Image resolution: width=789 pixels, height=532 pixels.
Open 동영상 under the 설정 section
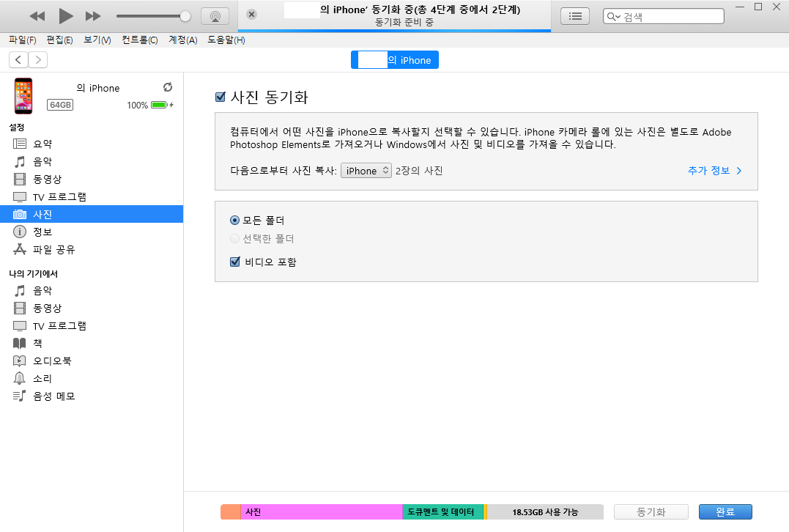pos(92,180)
